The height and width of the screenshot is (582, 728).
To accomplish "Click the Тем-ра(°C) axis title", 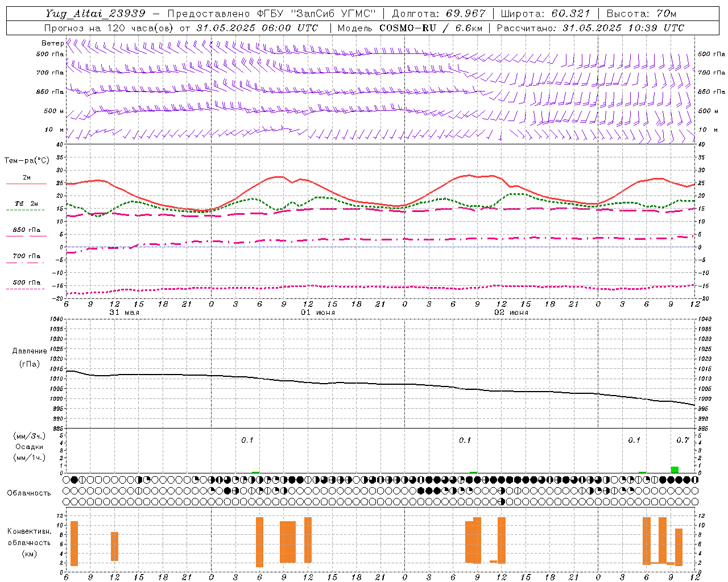I will point(27,161).
